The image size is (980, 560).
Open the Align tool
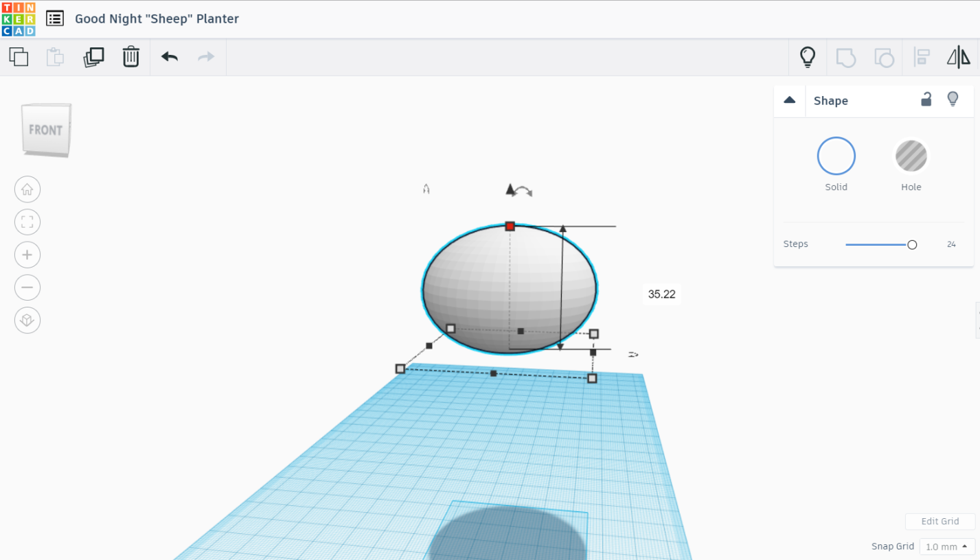click(x=922, y=57)
